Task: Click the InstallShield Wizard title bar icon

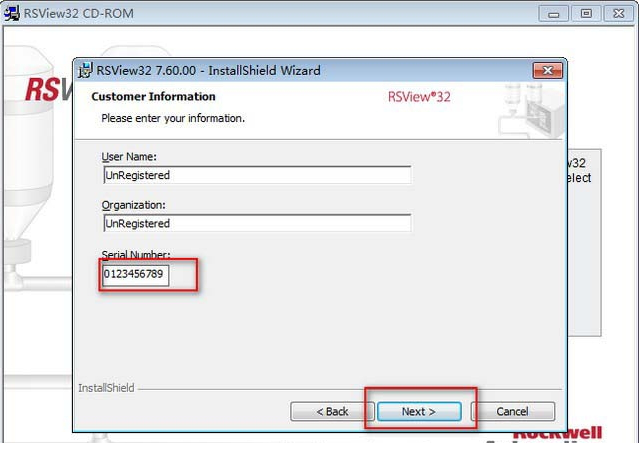Action: point(85,70)
